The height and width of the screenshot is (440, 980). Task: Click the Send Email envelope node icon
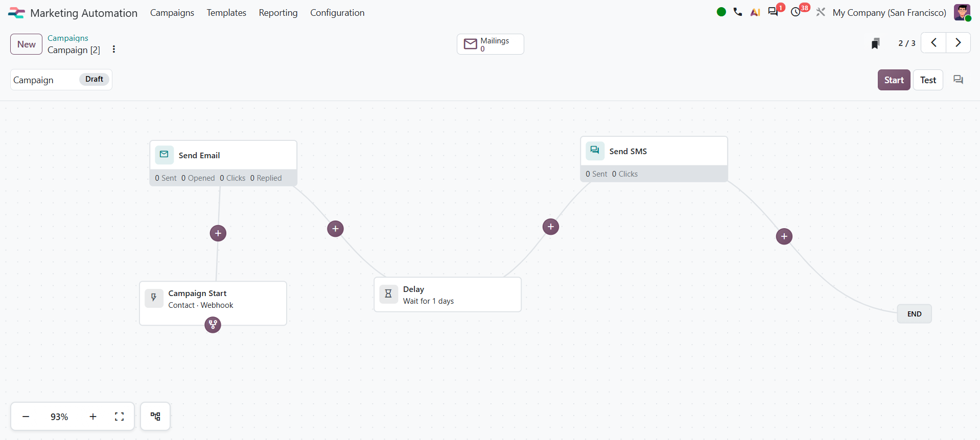tap(164, 155)
